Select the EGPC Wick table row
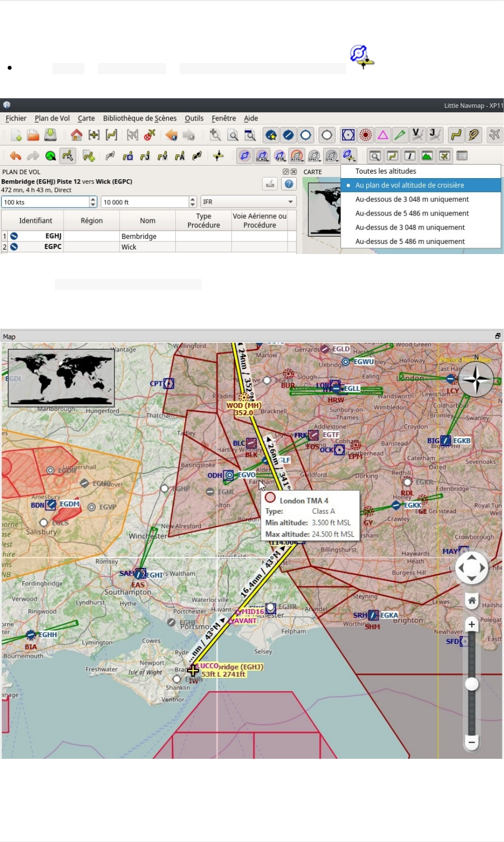The image size is (504, 842). tap(148, 247)
